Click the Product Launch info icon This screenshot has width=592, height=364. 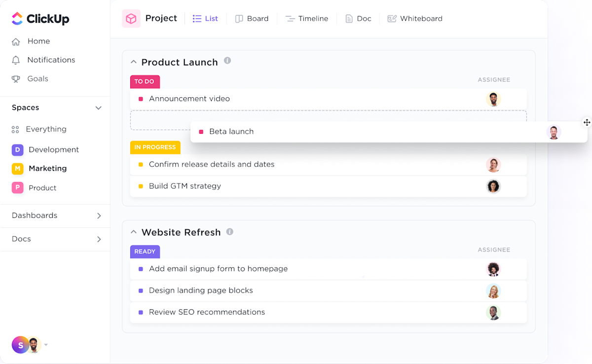pyautogui.click(x=227, y=61)
